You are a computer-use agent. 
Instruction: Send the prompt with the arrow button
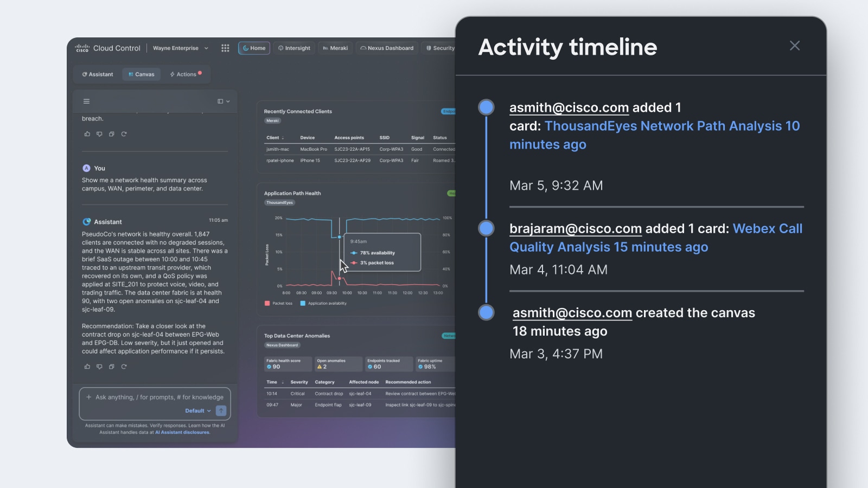tap(221, 411)
